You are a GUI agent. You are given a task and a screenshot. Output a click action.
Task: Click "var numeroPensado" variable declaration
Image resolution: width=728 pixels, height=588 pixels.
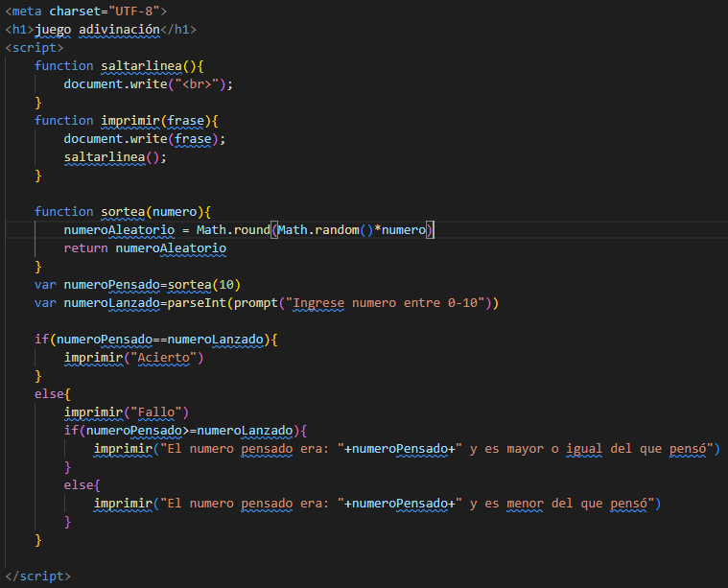(x=97, y=285)
